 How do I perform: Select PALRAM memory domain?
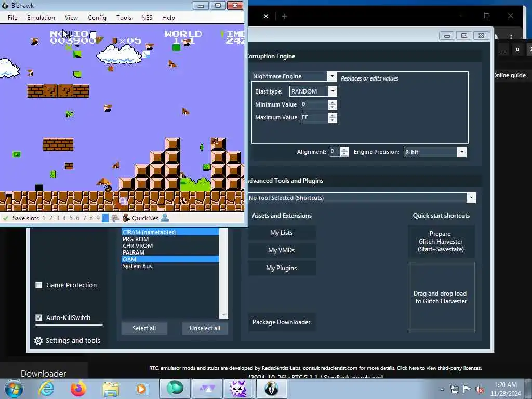pyautogui.click(x=170, y=252)
